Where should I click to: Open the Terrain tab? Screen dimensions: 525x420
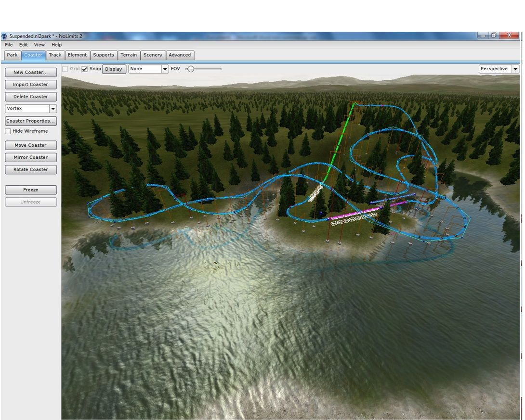129,55
